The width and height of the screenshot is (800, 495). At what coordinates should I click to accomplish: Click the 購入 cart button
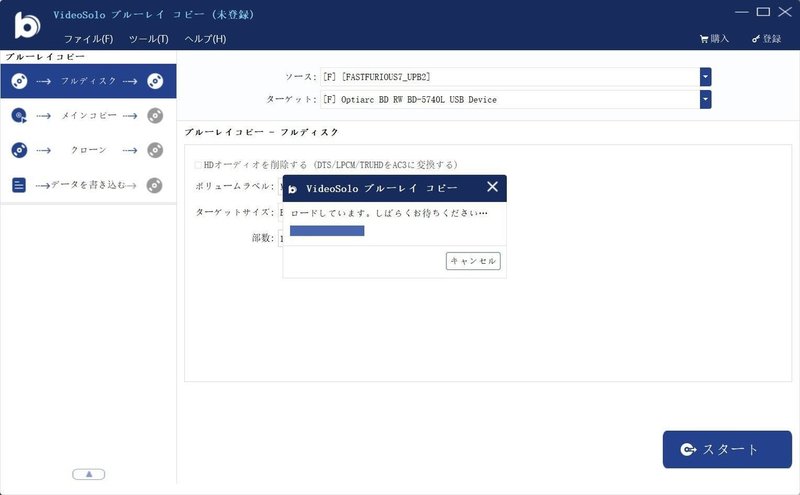point(714,39)
